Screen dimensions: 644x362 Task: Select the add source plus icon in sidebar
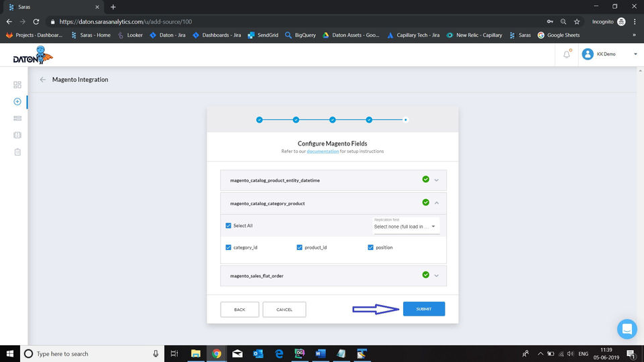(17, 101)
